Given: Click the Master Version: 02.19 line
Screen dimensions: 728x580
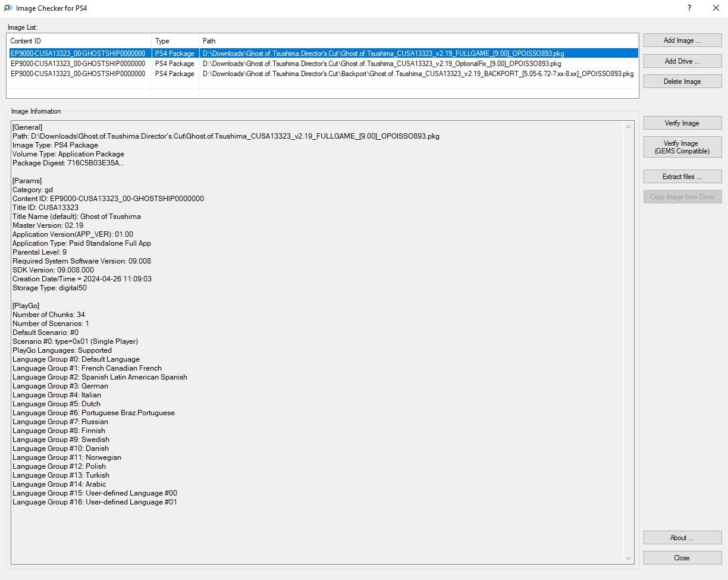Looking at the screenshot, I should [48, 225].
